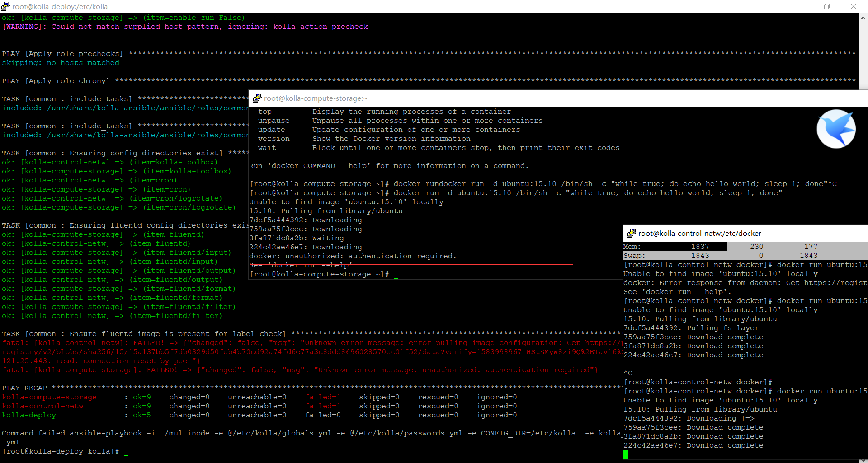The height and width of the screenshot is (463, 868).
Task: Click 'TASK [common : Ensuring config directories exist]'
Action: (112, 153)
